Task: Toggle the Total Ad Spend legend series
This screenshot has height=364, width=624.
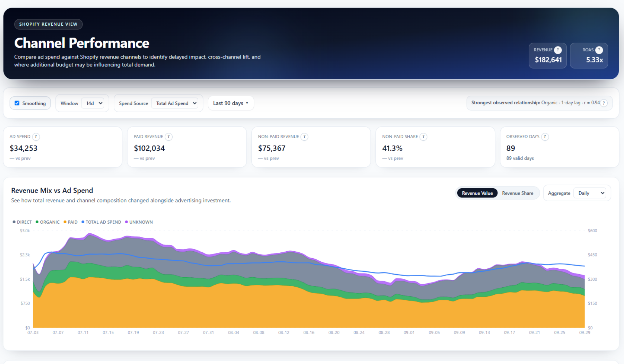Action: tap(101, 222)
